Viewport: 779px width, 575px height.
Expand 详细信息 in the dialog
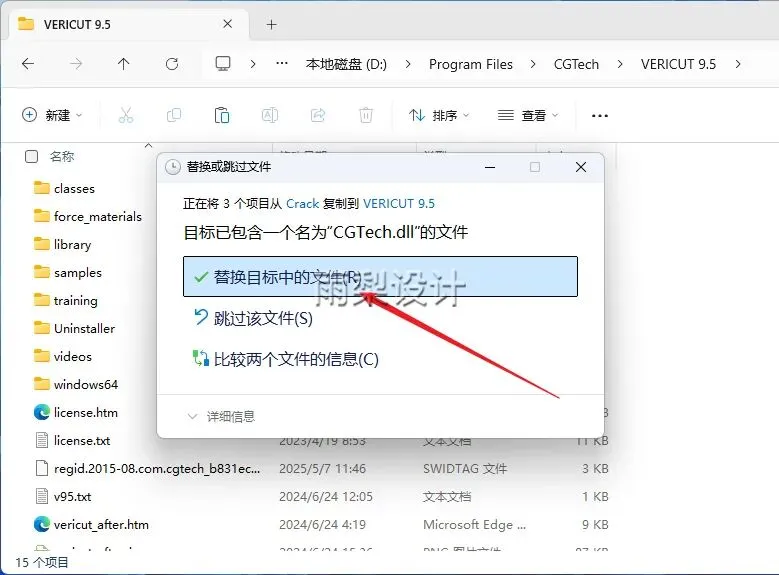(x=221, y=416)
